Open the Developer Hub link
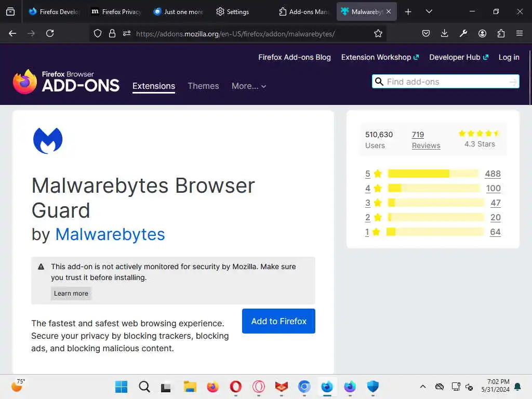 coord(459,57)
